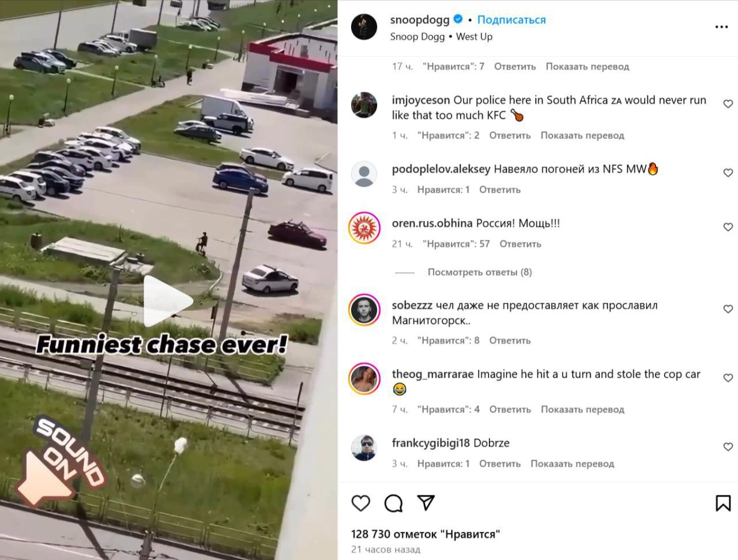
Task: Open sobezzz's profile avatar
Action: click(x=364, y=310)
